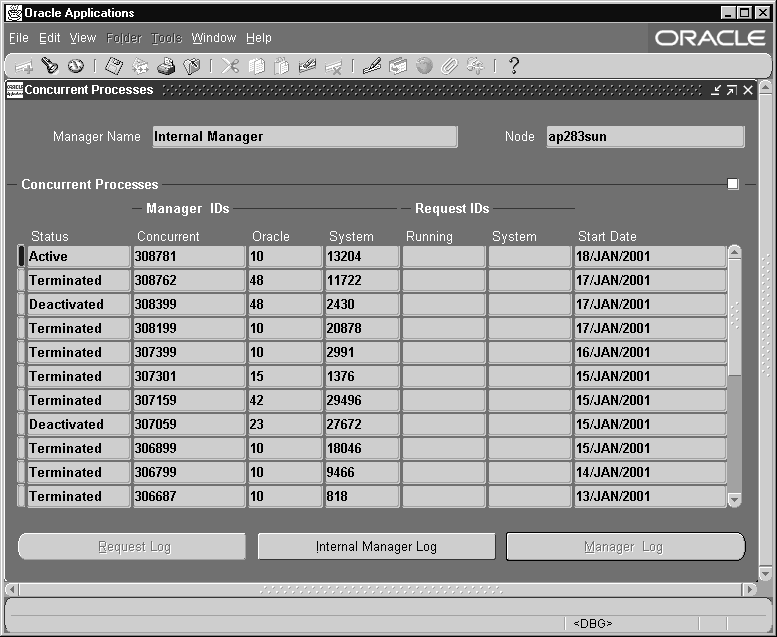The height and width of the screenshot is (637, 777).
Task: Click the Next Step toolbar icon
Action: (x=140, y=66)
